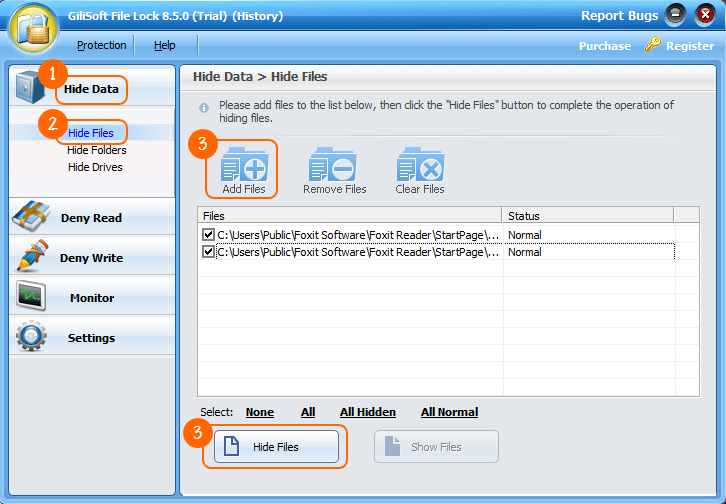
Task: Click the Clear Files folder icon
Action: 420,165
